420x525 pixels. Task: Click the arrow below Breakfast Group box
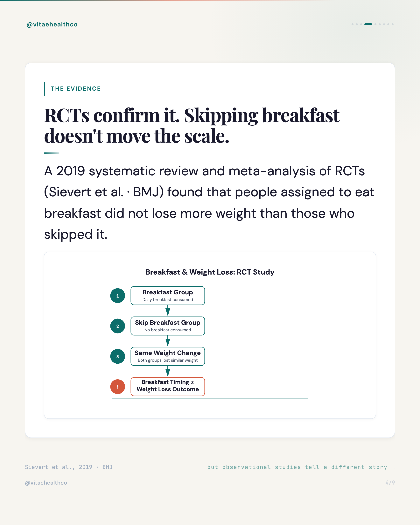pos(168,311)
